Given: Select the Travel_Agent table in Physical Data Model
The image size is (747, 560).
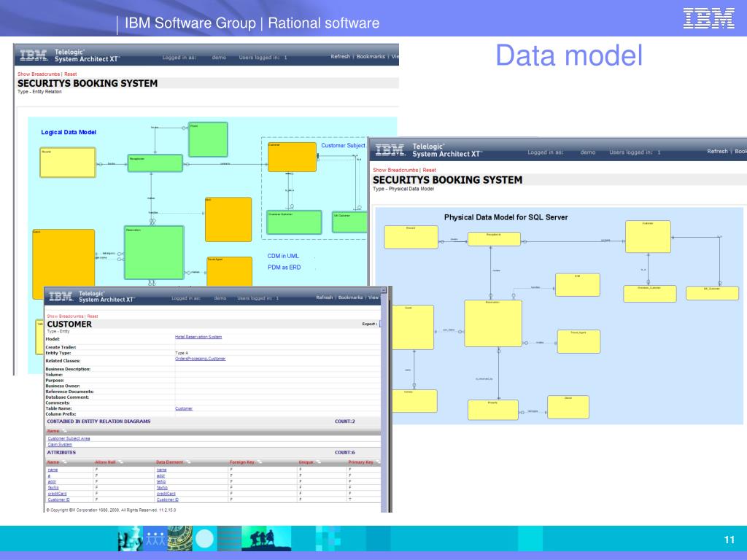Looking at the screenshot, I should 578,341.
